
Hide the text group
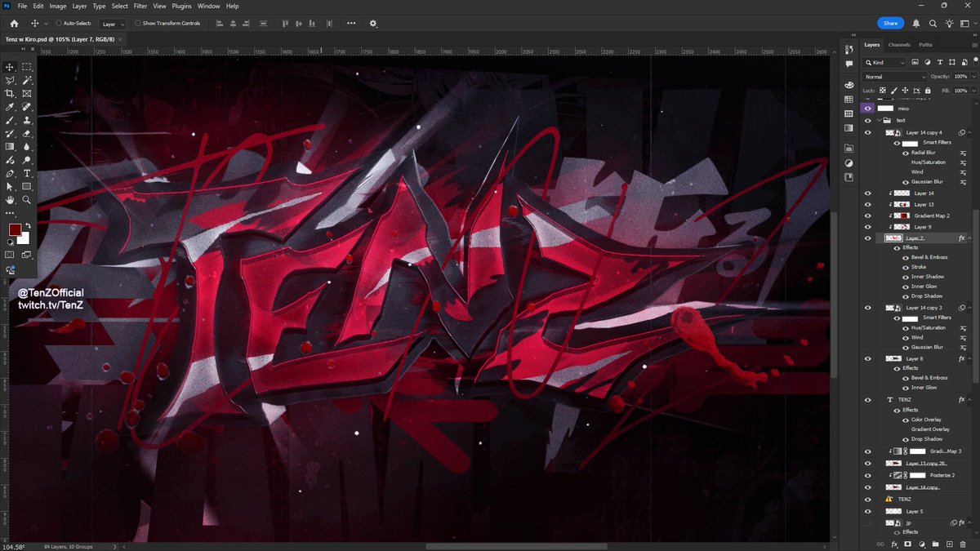868,120
